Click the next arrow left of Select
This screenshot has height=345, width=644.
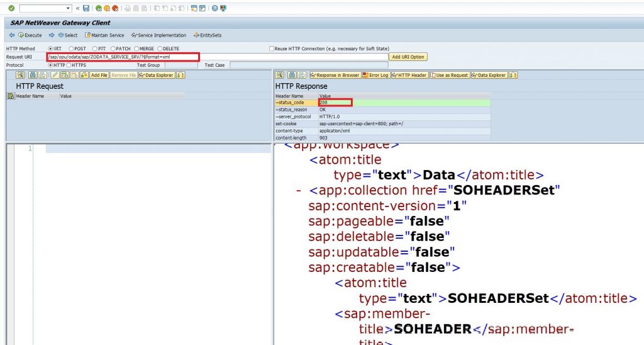pos(52,35)
